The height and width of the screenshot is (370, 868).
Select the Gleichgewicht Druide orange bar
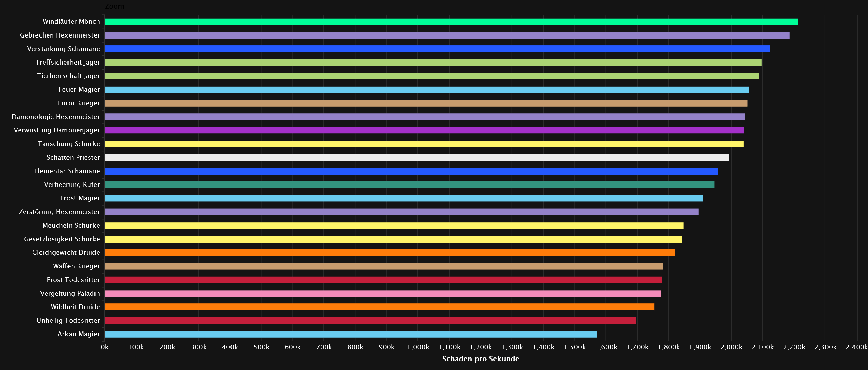pos(390,252)
